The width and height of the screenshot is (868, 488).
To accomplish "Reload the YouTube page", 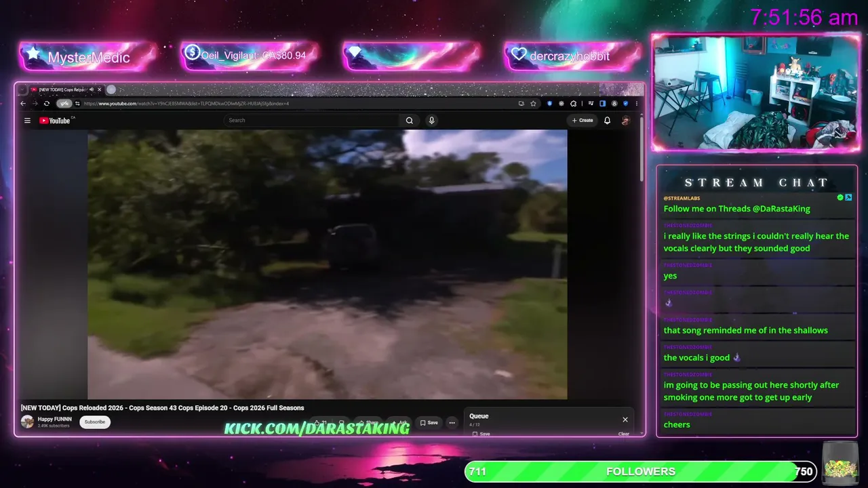I will click(x=47, y=104).
